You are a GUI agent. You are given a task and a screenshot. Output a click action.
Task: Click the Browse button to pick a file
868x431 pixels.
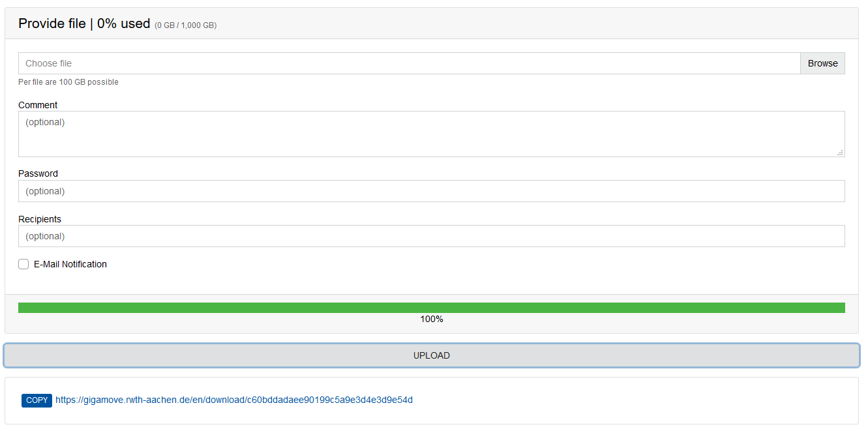pyautogui.click(x=822, y=63)
